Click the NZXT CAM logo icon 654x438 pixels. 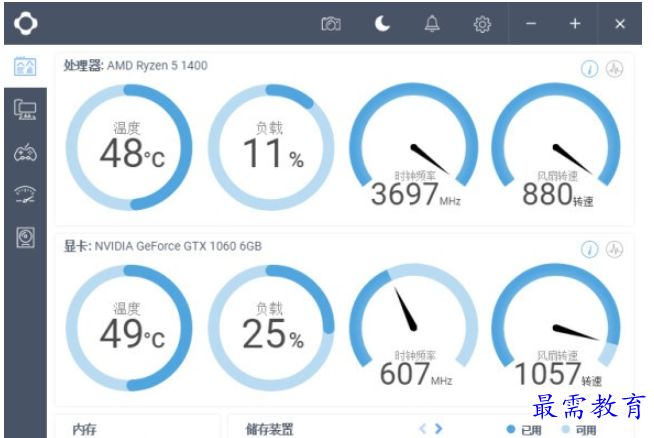point(25,23)
